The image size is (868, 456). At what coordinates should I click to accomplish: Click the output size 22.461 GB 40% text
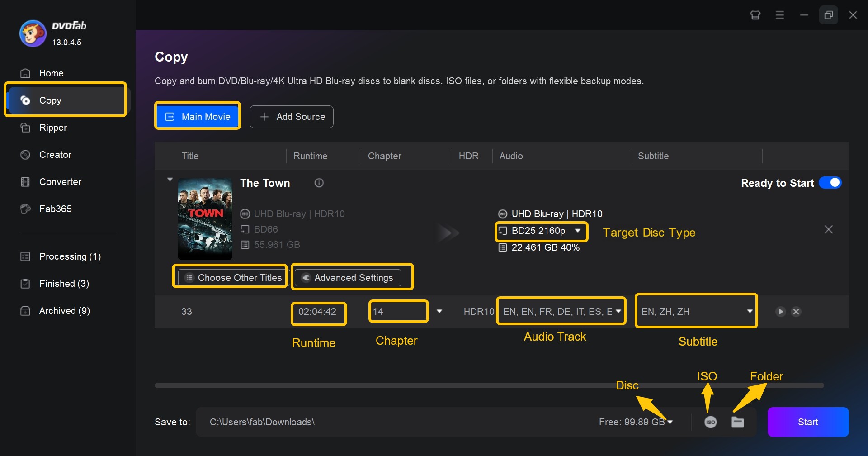tap(545, 247)
